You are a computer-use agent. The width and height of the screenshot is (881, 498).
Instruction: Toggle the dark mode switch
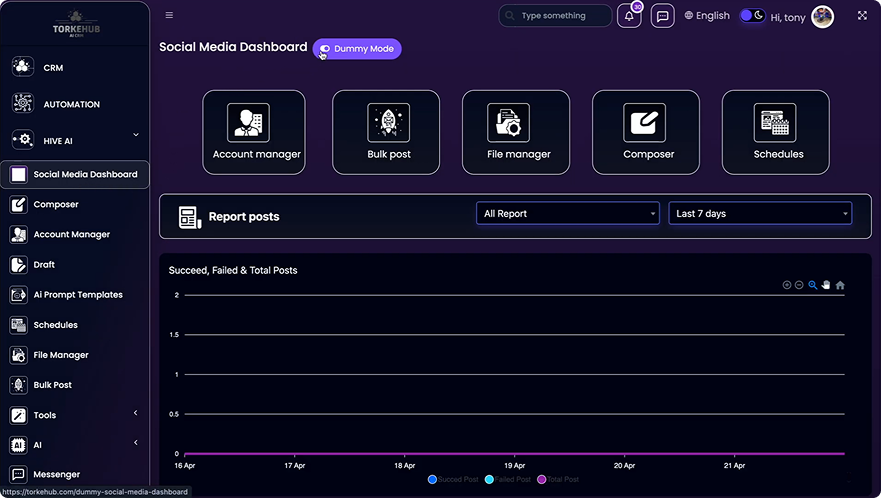752,16
